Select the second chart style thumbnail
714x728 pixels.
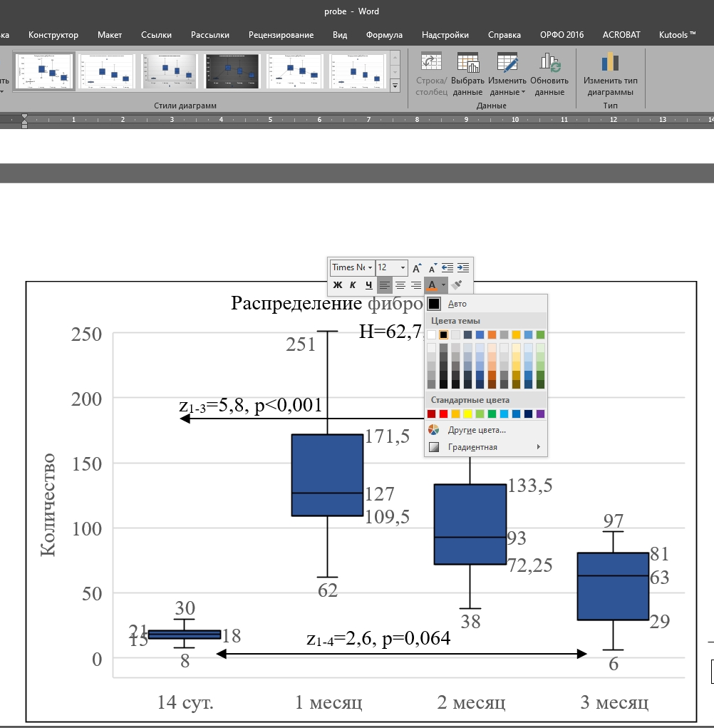pos(107,71)
